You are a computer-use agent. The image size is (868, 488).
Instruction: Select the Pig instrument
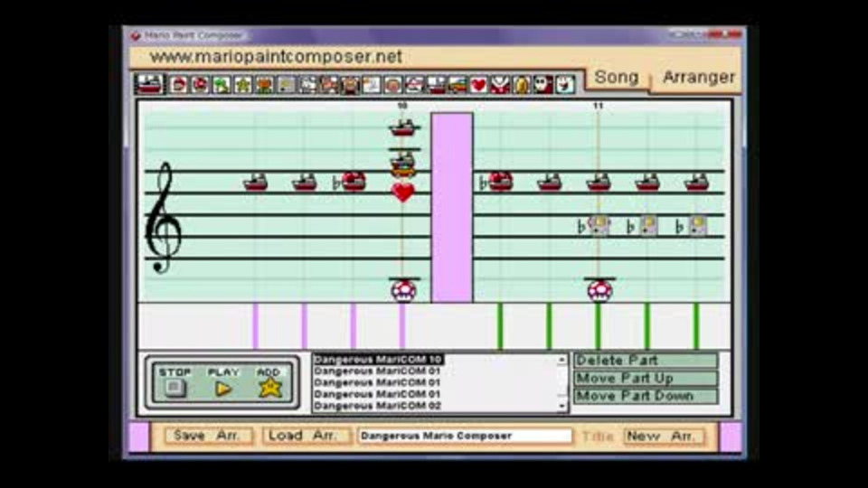coord(351,85)
